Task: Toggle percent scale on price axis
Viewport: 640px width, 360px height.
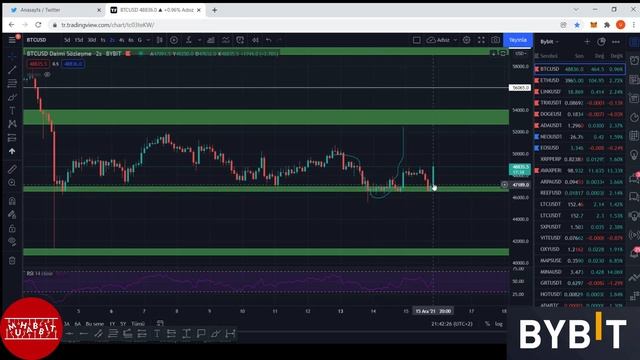Action: 487,324
